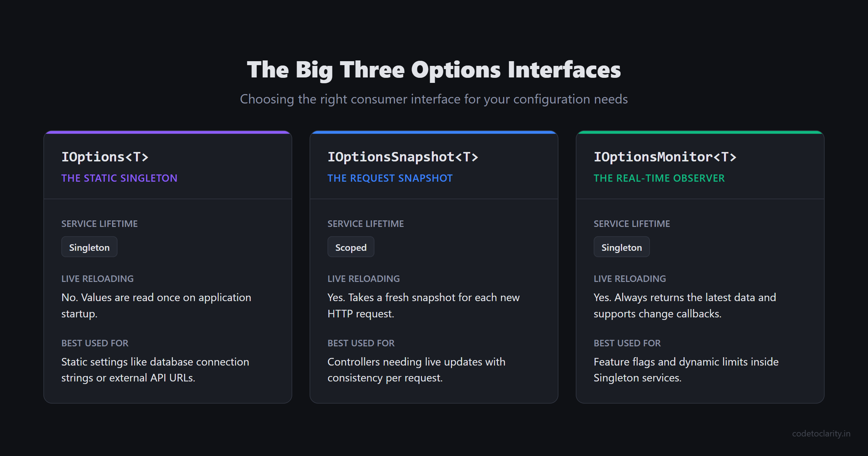
Task: Click THE REAL-TIME OBSERVER green subtitle
Action: click(659, 178)
